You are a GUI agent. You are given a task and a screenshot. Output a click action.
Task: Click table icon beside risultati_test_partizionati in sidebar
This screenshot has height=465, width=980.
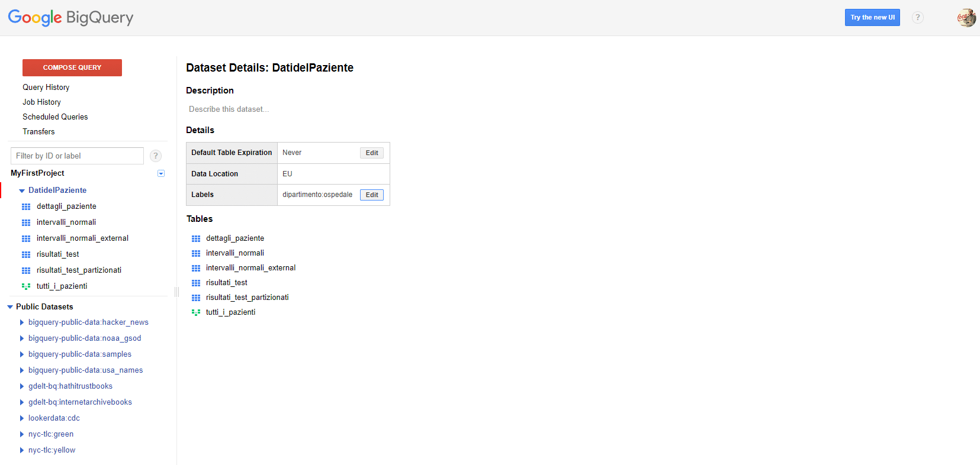[x=26, y=270]
